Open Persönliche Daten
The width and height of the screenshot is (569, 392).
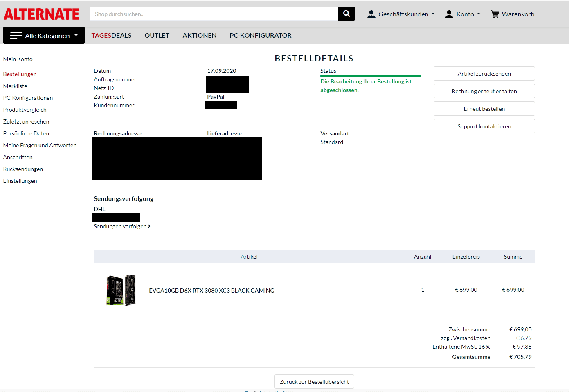pos(26,133)
